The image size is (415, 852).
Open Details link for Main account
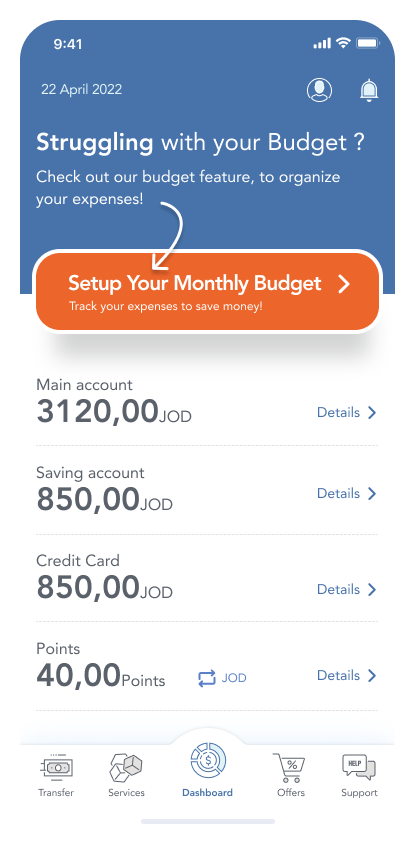338,413
